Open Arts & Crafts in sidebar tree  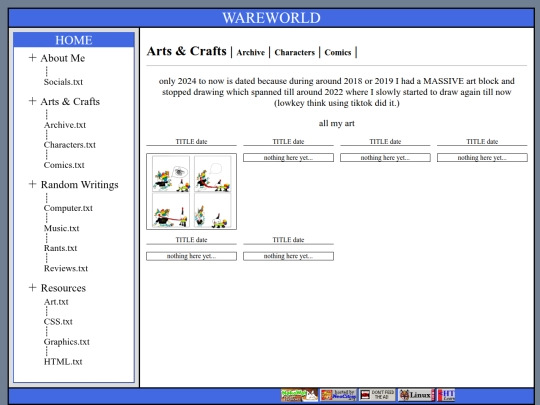[x=70, y=102]
